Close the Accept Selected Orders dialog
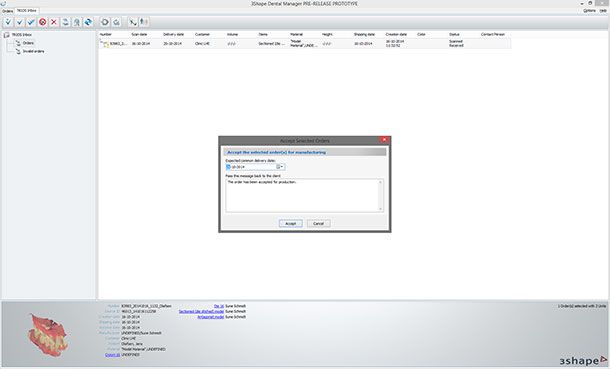This screenshot has width=610, height=369. [384, 140]
